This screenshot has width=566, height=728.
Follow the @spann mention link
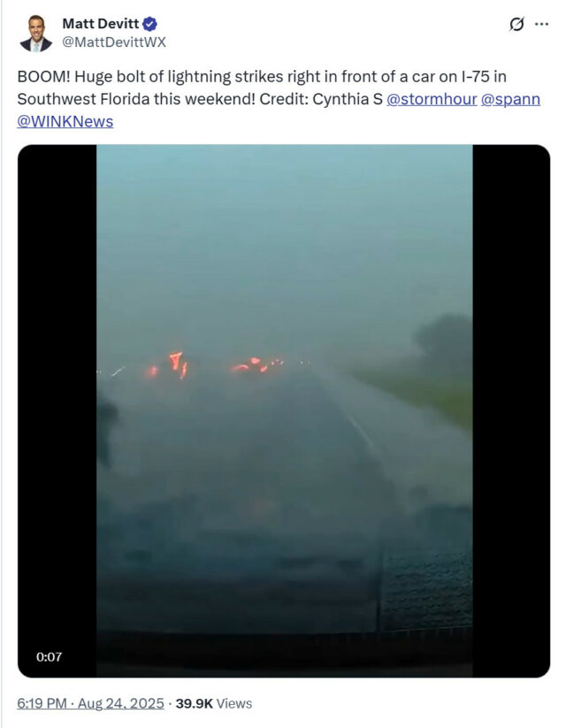coord(510,99)
